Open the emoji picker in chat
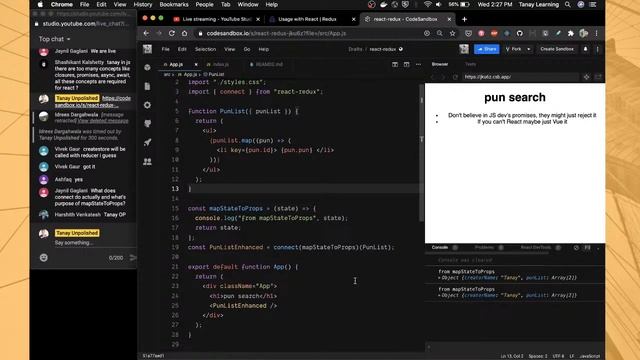The image size is (640, 360). 44,258
